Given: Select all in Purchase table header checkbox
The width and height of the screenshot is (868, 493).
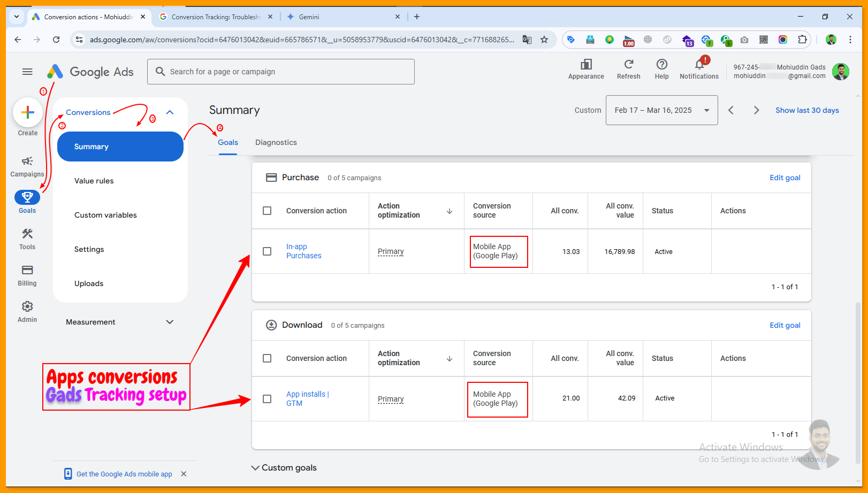Looking at the screenshot, I should point(267,211).
